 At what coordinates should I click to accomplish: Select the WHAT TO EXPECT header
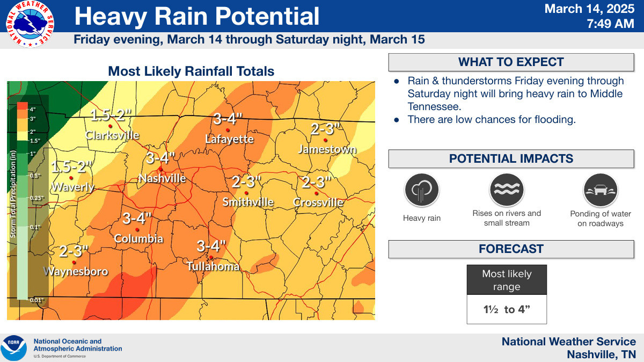[x=511, y=62]
